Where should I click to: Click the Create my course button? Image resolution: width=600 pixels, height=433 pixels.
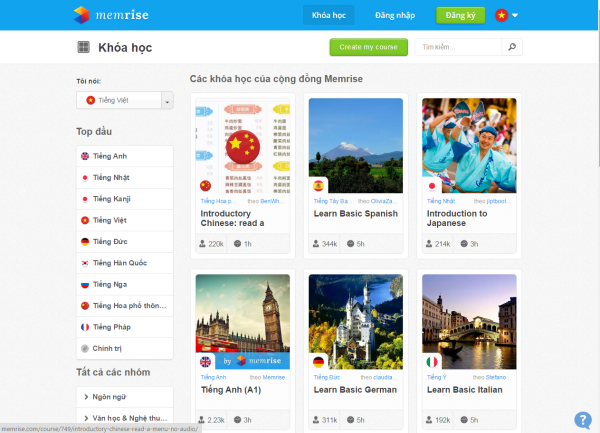coord(368,47)
